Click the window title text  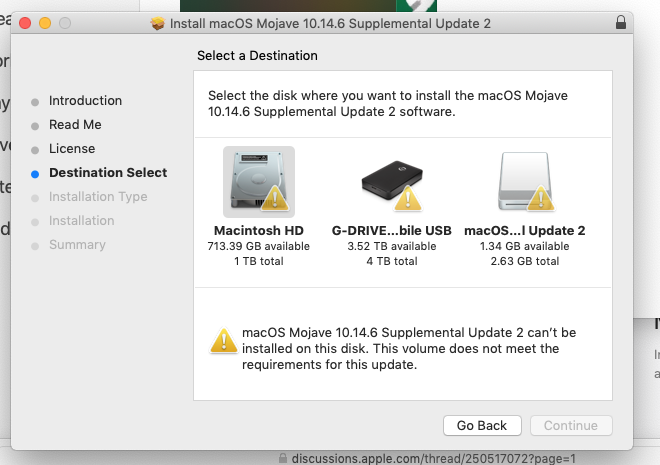(x=330, y=24)
